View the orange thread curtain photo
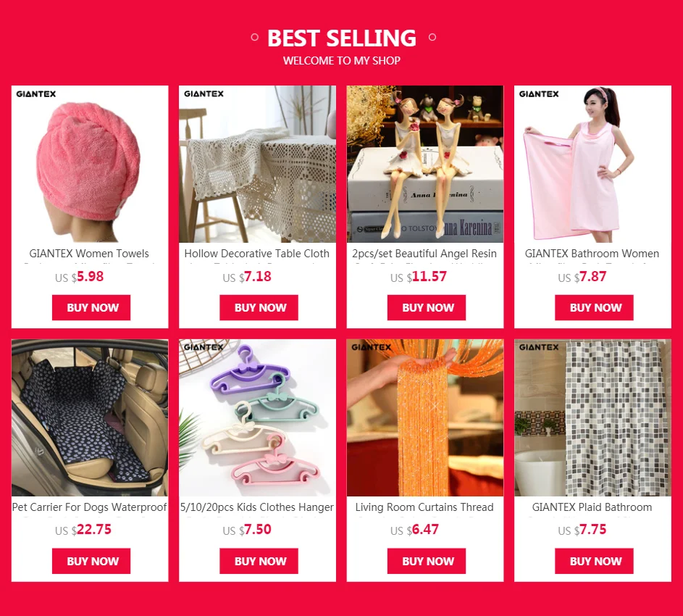 [425, 417]
